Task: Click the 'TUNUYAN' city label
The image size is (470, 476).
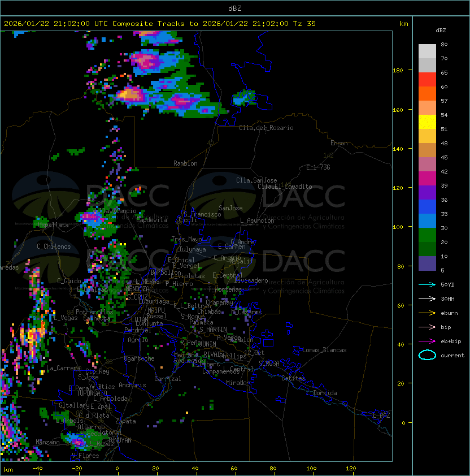Action: [x=120, y=440]
